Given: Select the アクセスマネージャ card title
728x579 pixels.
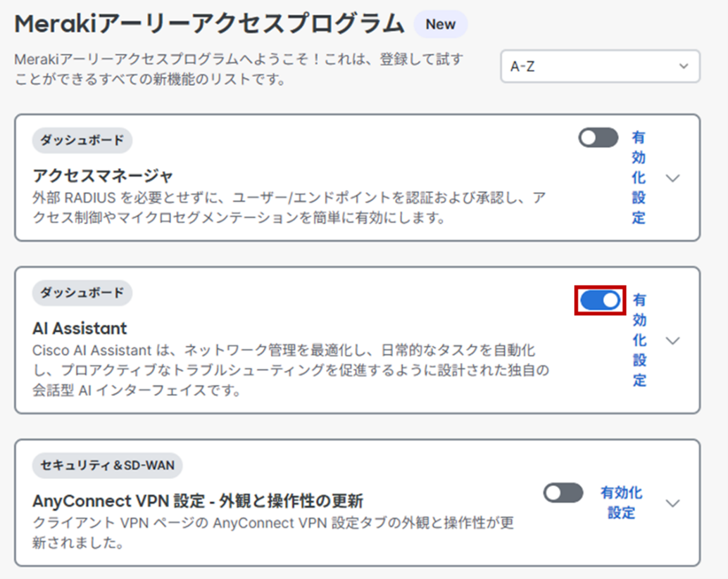Looking at the screenshot, I should tap(103, 175).
